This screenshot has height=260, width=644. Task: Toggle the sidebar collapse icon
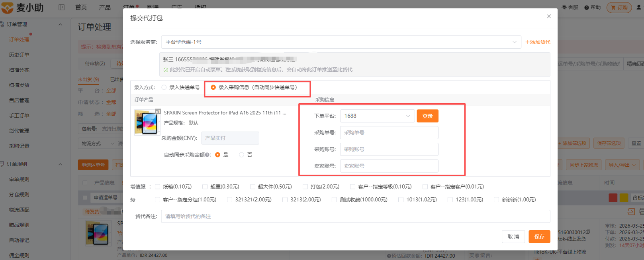(61, 7)
